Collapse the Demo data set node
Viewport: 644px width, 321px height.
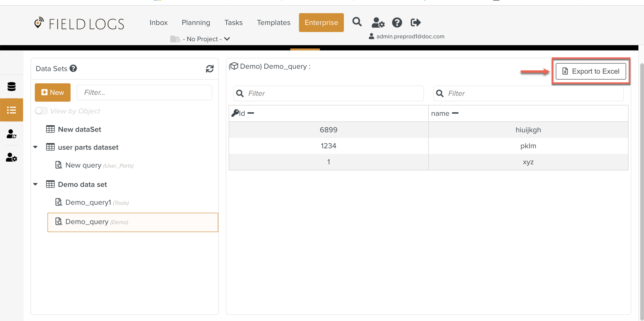point(36,184)
